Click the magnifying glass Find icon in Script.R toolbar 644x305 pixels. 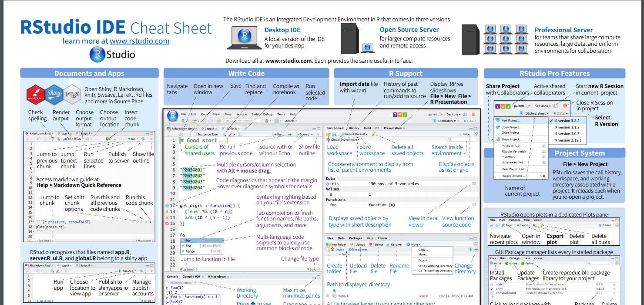(224, 134)
